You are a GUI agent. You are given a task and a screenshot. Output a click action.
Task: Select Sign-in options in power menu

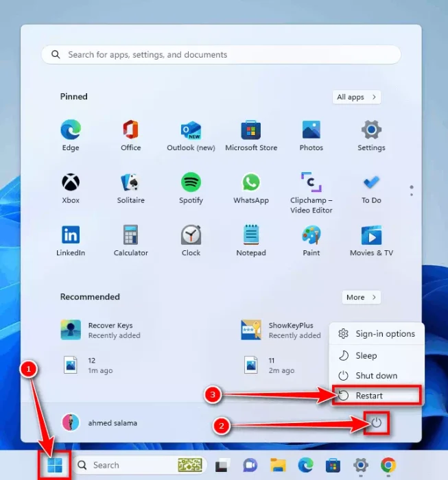(x=377, y=334)
